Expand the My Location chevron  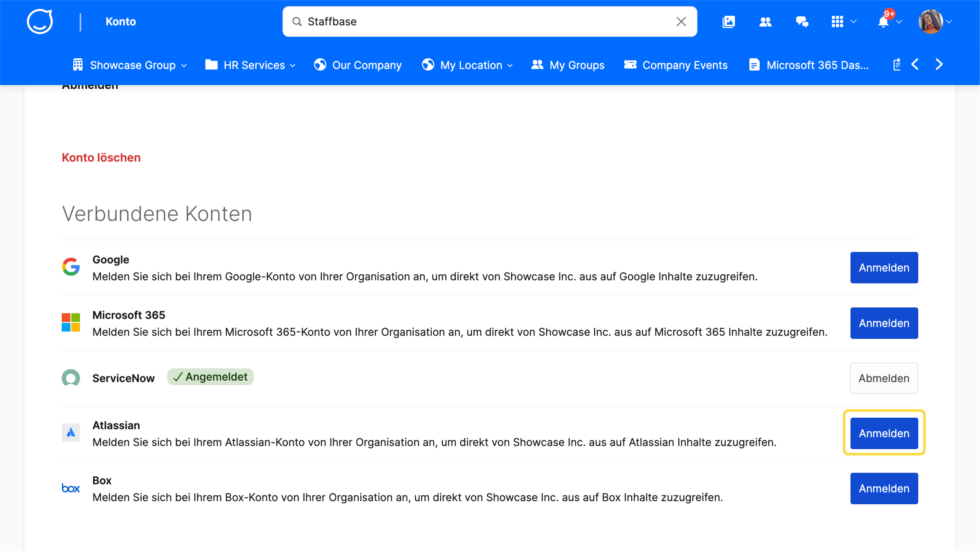pos(510,65)
